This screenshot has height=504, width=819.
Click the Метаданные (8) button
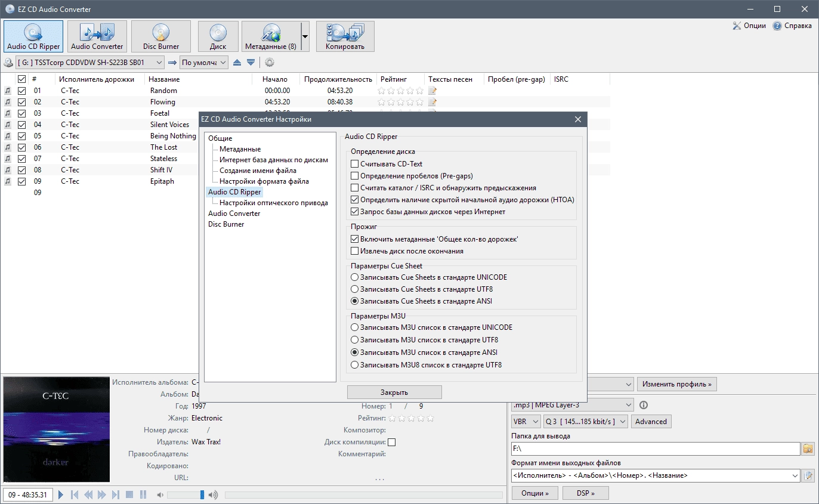271,36
